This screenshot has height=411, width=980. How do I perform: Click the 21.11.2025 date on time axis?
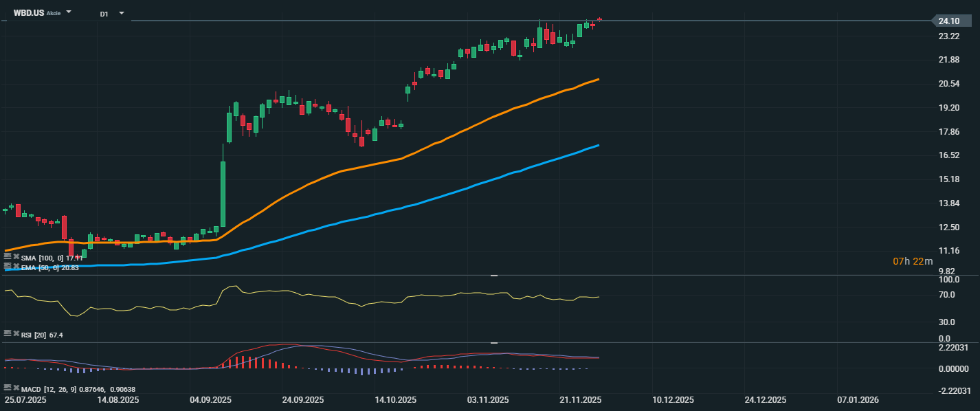pyautogui.click(x=580, y=399)
